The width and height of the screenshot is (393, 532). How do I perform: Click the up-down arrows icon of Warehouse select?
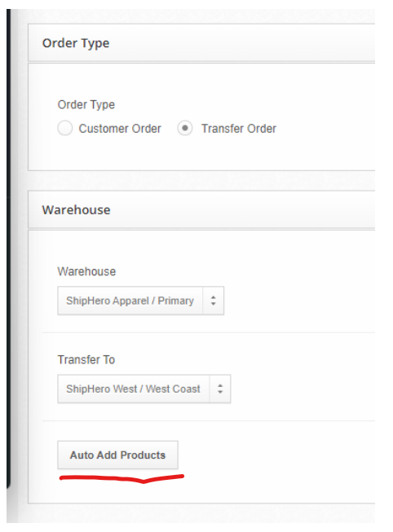click(214, 301)
